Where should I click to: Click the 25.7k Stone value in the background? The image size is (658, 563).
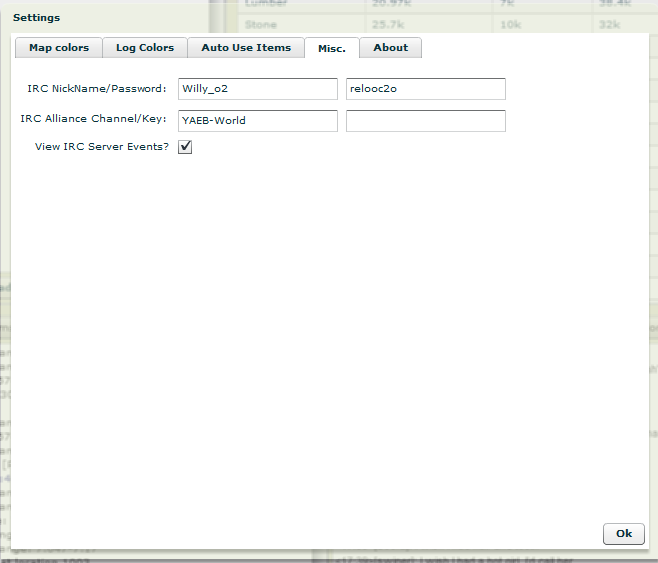[387, 24]
